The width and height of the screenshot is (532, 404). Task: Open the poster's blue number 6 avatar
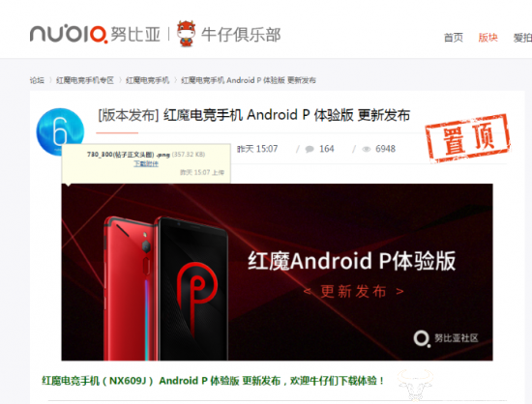pyautogui.click(x=60, y=131)
